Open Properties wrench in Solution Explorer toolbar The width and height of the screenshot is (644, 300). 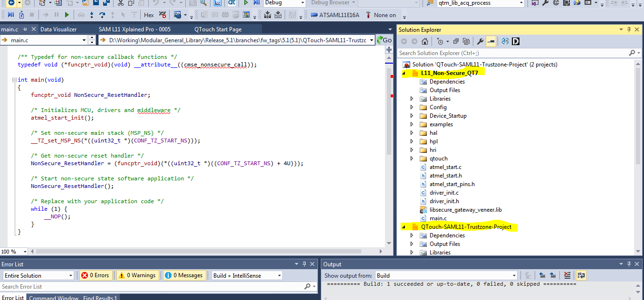click(480, 41)
